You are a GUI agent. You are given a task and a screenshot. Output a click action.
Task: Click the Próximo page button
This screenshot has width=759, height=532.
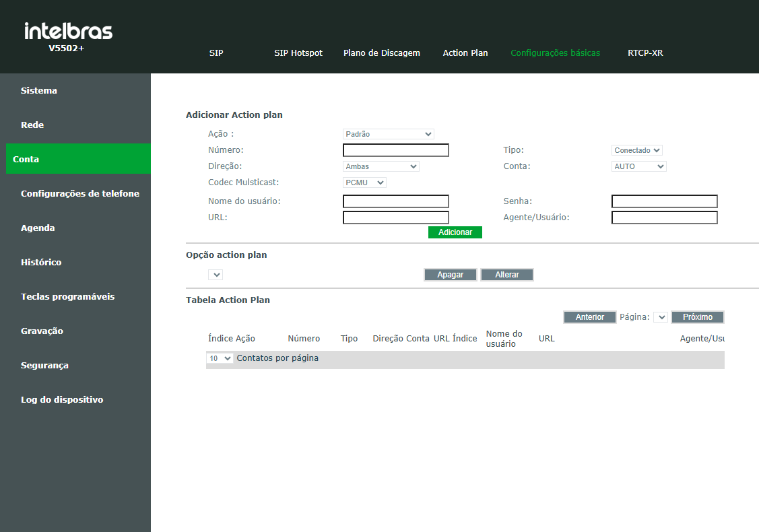(x=698, y=317)
